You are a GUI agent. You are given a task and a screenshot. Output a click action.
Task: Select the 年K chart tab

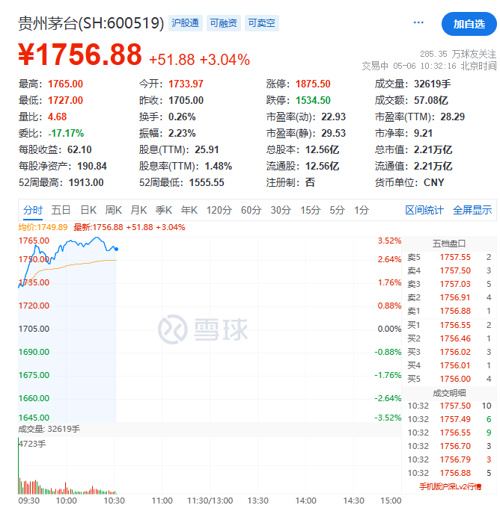click(x=189, y=210)
